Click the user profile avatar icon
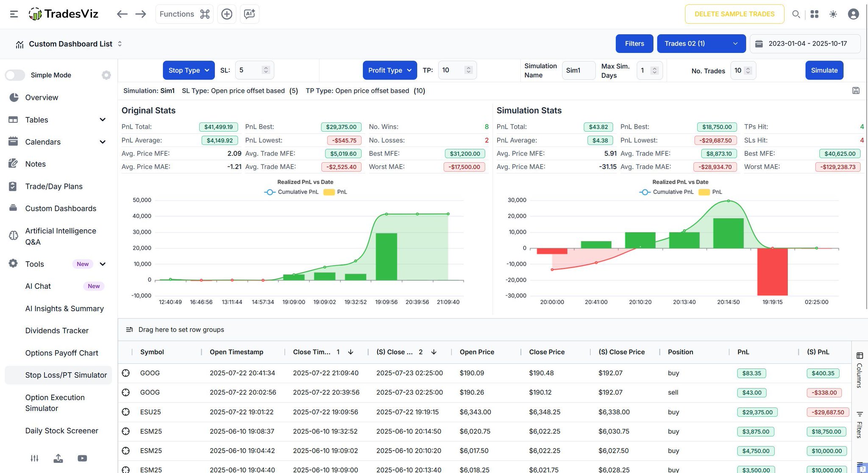The height and width of the screenshot is (473, 868). (853, 14)
